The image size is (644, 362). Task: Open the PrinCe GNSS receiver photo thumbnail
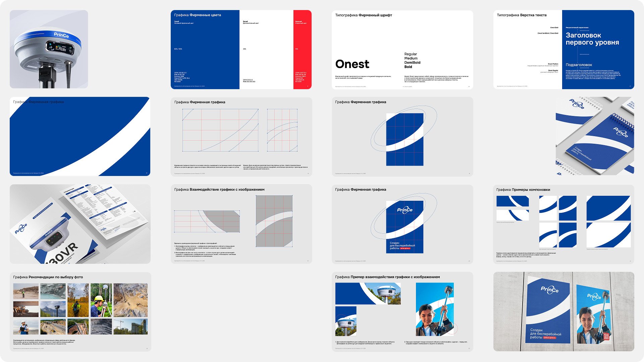coord(49,49)
